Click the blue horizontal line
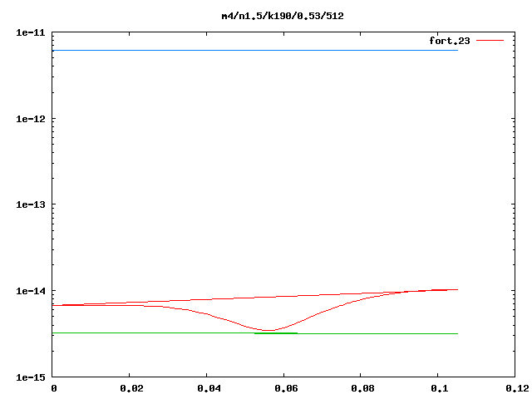 [x=255, y=50]
